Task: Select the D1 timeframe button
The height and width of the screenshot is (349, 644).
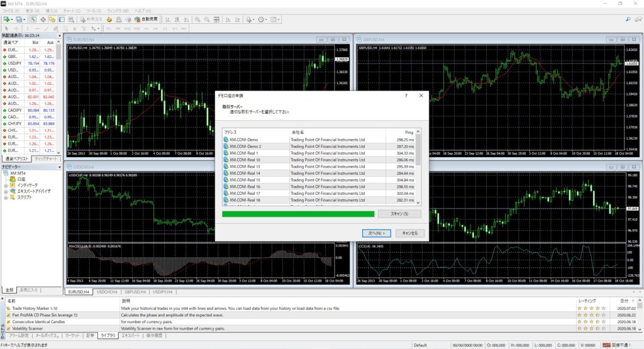Action: coord(165,28)
